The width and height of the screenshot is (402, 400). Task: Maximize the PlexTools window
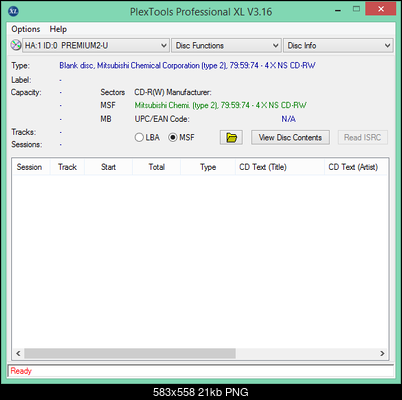point(356,9)
